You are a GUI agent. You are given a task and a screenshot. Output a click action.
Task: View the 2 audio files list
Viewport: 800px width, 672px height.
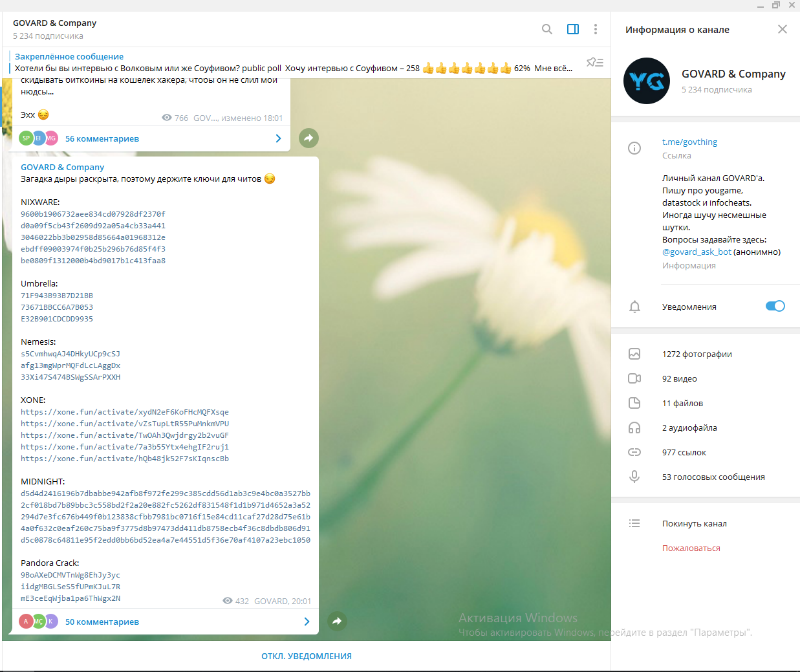tap(689, 428)
